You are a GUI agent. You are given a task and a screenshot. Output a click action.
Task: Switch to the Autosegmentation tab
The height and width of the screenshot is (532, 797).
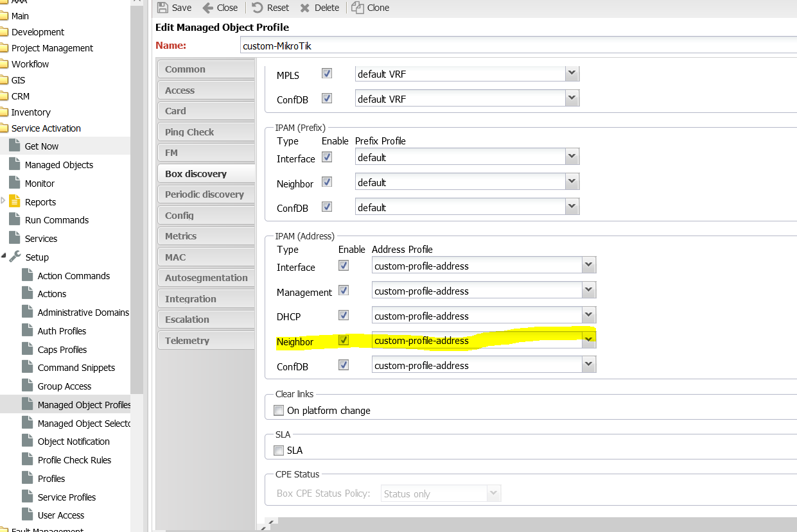coord(206,278)
